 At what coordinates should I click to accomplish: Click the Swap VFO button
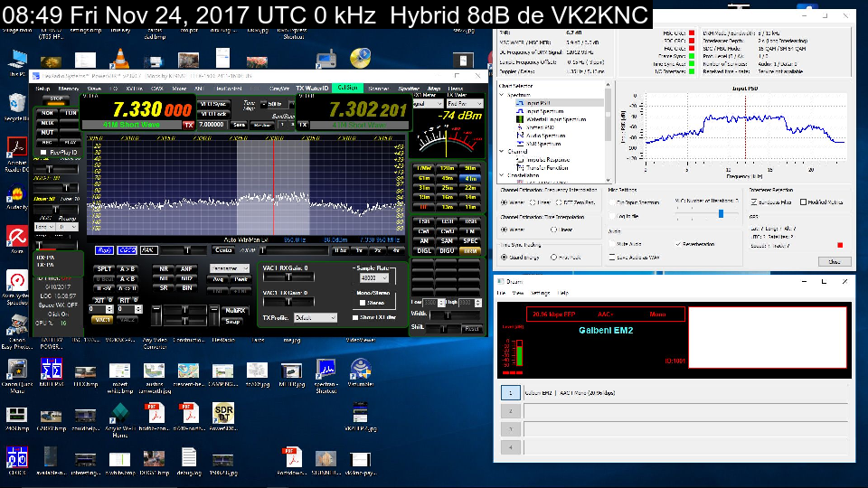[x=233, y=322]
